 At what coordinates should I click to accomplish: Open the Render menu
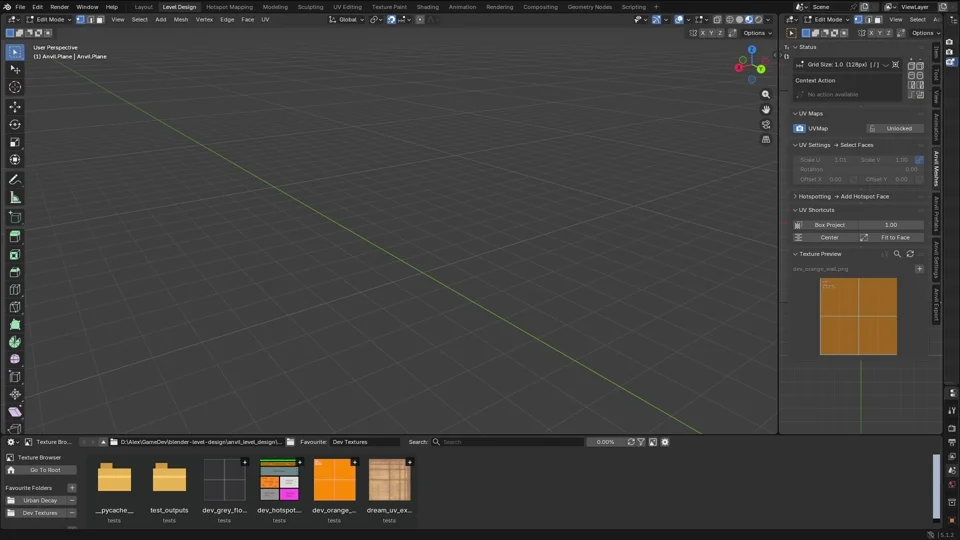[59, 7]
